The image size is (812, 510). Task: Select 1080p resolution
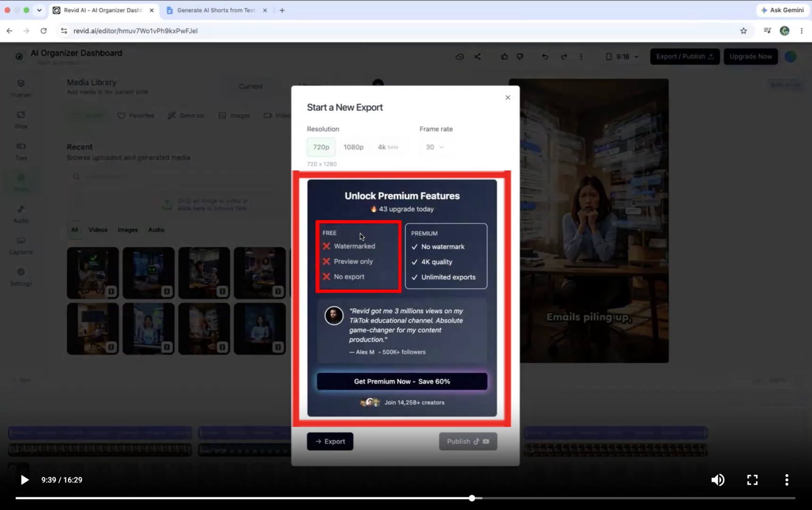pyautogui.click(x=353, y=147)
